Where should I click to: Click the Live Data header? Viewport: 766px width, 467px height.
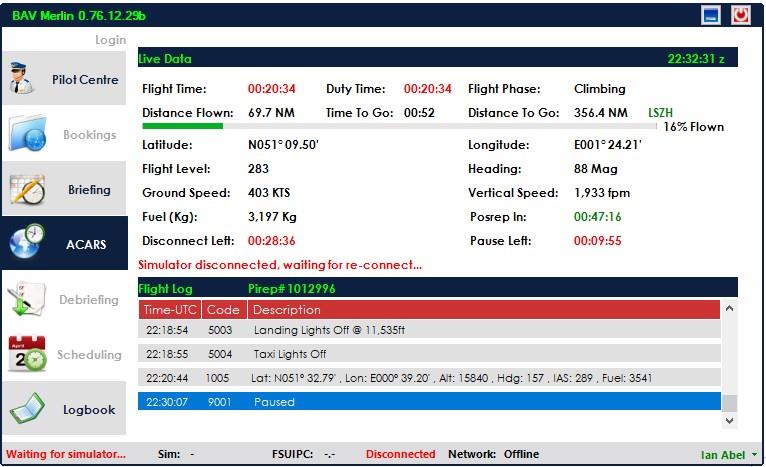(165, 59)
